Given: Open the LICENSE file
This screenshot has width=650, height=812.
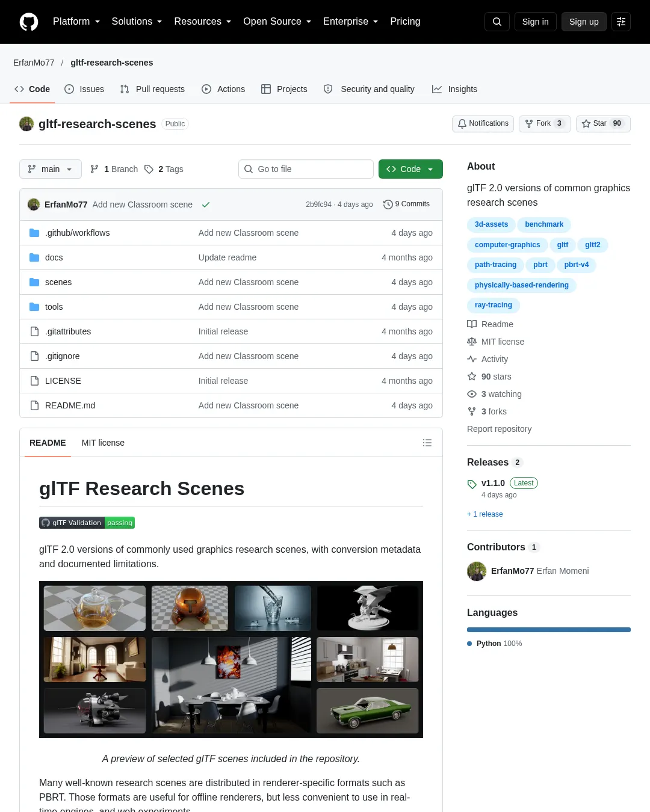Looking at the screenshot, I should click(x=63, y=381).
